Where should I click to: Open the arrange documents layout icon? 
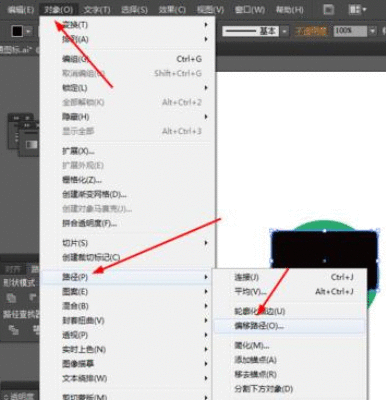[x=357, y=10]
